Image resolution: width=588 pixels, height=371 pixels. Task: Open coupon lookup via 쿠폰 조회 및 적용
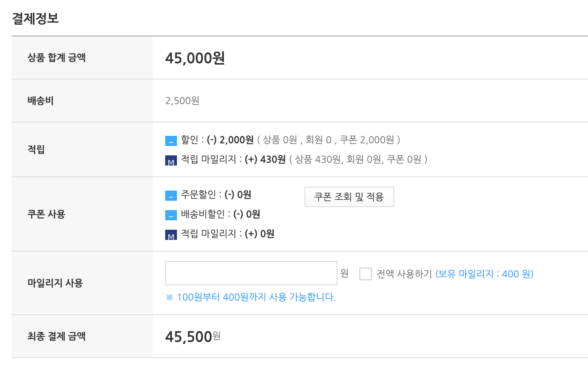coord(349,197)
